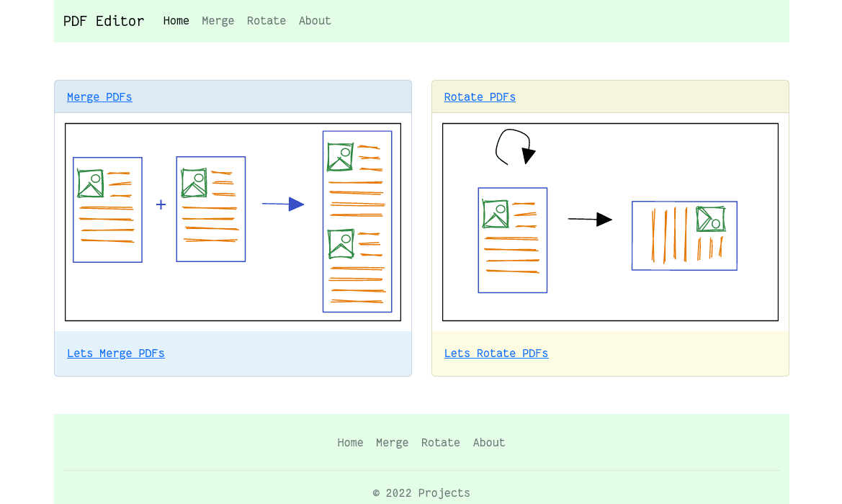
Task: Click the blue merge arrow icon
Action: pos(282,204)
